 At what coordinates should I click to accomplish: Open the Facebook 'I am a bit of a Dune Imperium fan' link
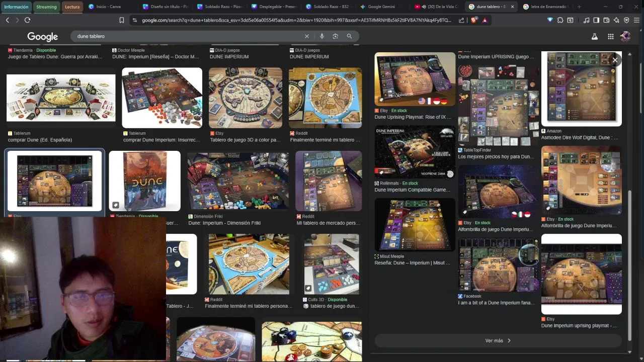[496, 303]
